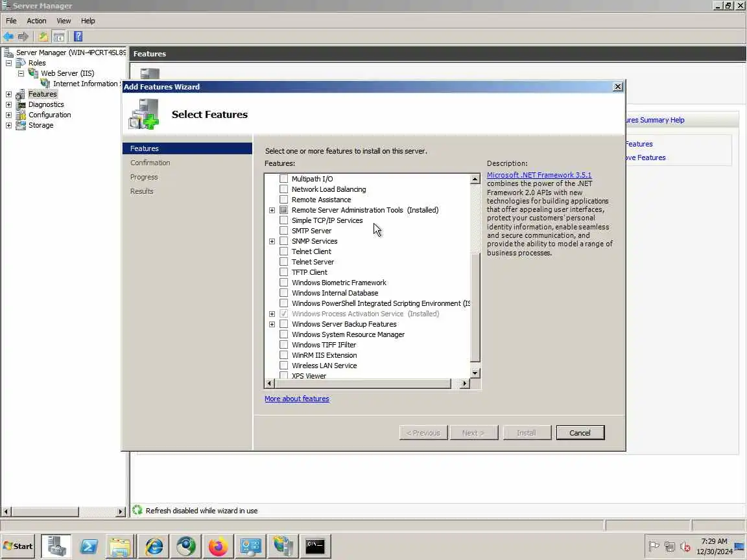The height and width of the screenshot is (560, 747).
Task: Select the Internet Information Services node icon
Action: tap(45, 84)
